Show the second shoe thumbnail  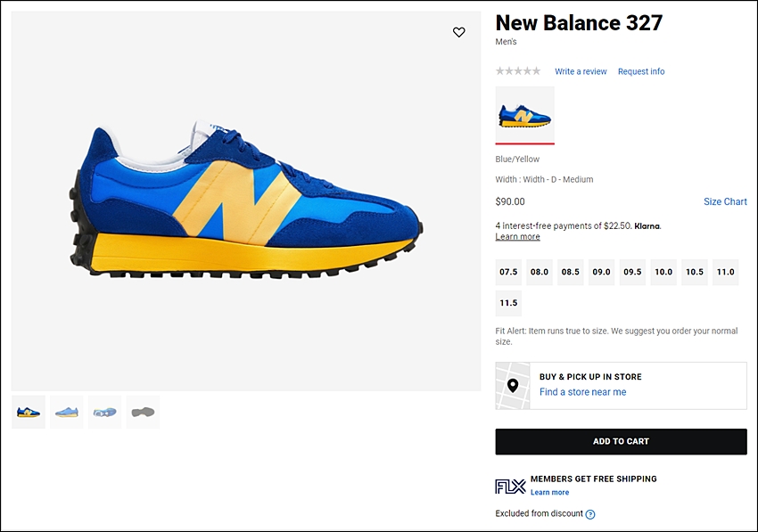click(x=67, y=412)
